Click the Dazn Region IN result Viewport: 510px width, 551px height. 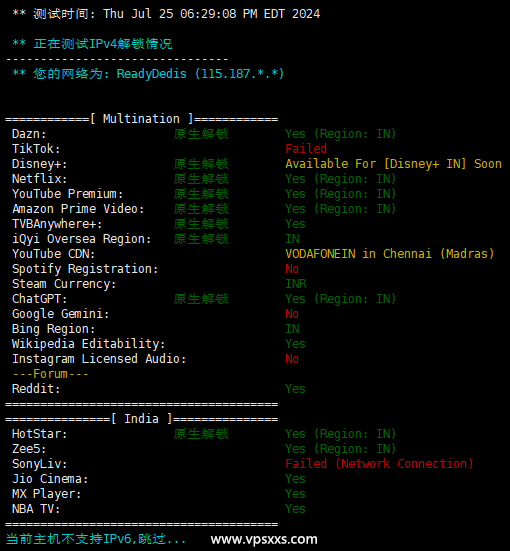tap(341, 134)
